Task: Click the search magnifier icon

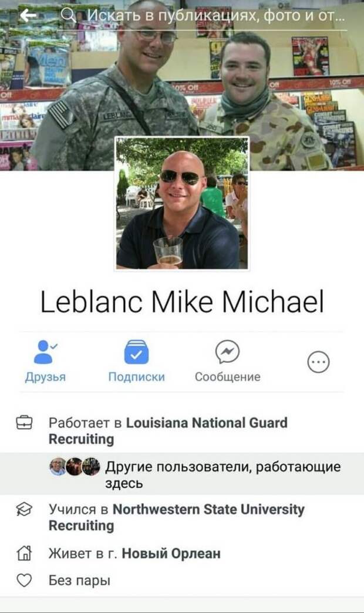Action: [69, 16]
